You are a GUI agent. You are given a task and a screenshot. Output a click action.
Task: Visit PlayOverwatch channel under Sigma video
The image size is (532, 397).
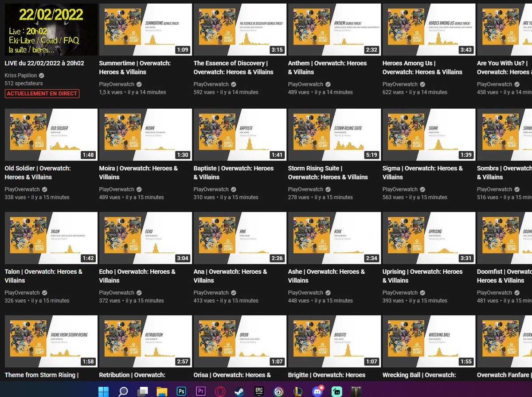[400, 189]
